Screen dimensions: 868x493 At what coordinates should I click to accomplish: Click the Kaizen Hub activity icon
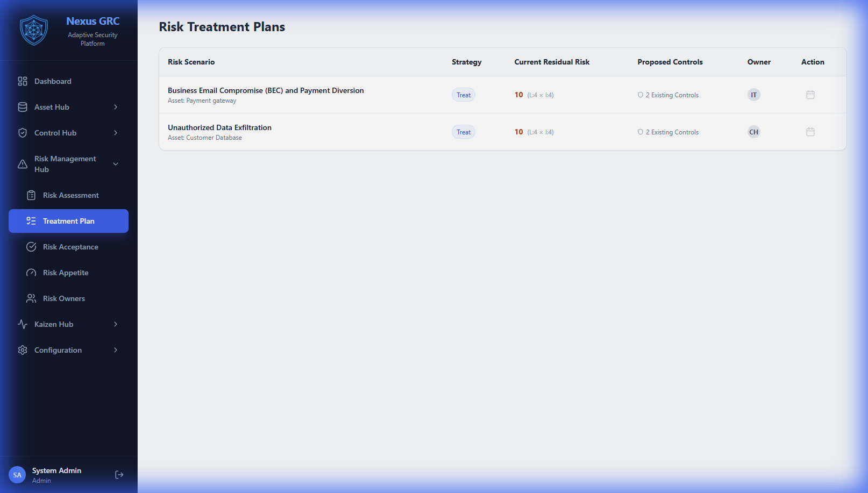pos(22,324)
